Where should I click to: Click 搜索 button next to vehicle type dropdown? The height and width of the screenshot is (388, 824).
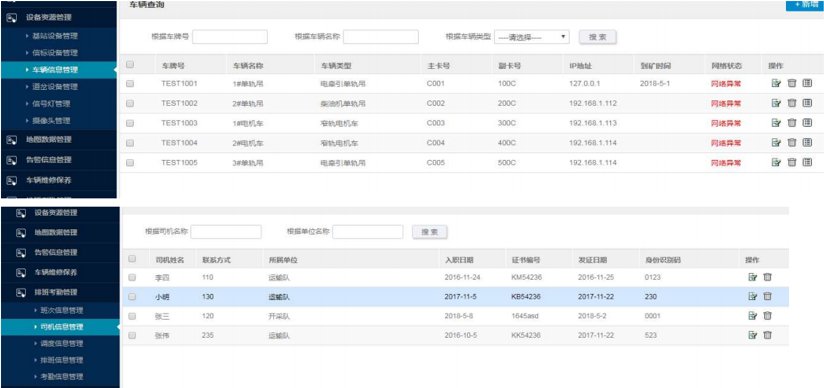(598, 37)
